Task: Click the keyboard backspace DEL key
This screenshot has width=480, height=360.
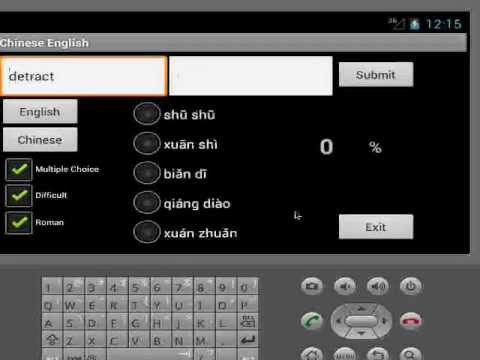Action: 248,321
